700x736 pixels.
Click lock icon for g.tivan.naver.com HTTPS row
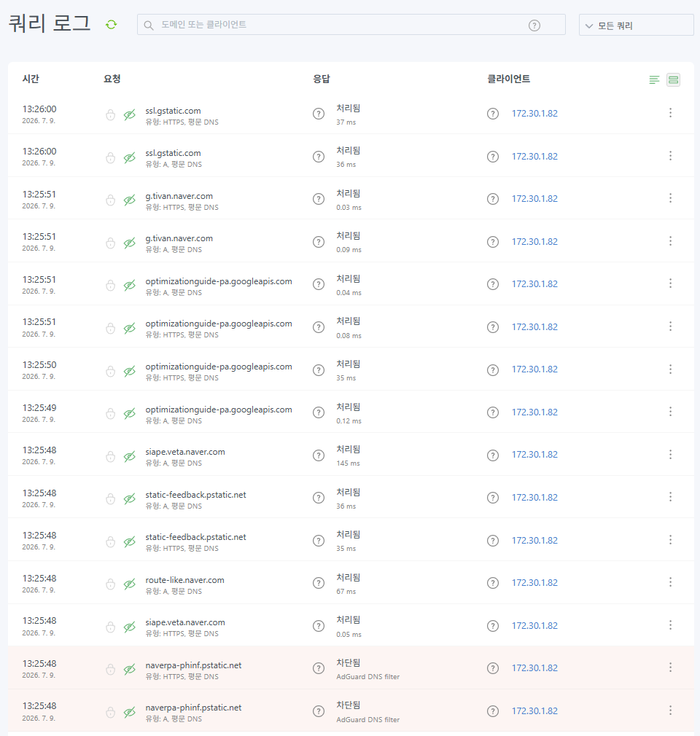pyautogui.click(x=110, y=200)
